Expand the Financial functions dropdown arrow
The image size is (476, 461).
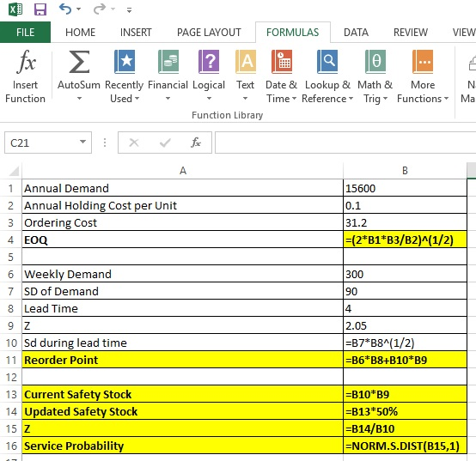point(168,99)
